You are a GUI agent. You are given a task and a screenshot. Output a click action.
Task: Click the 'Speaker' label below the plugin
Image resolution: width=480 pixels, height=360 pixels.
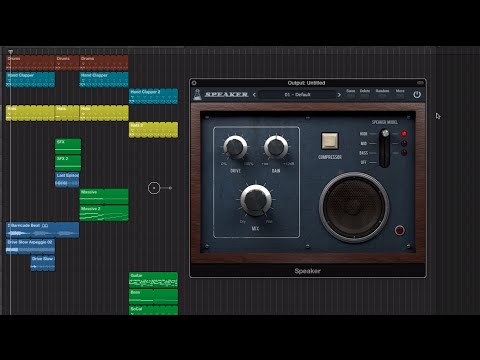pyautogui.click(x=307, y=271)
